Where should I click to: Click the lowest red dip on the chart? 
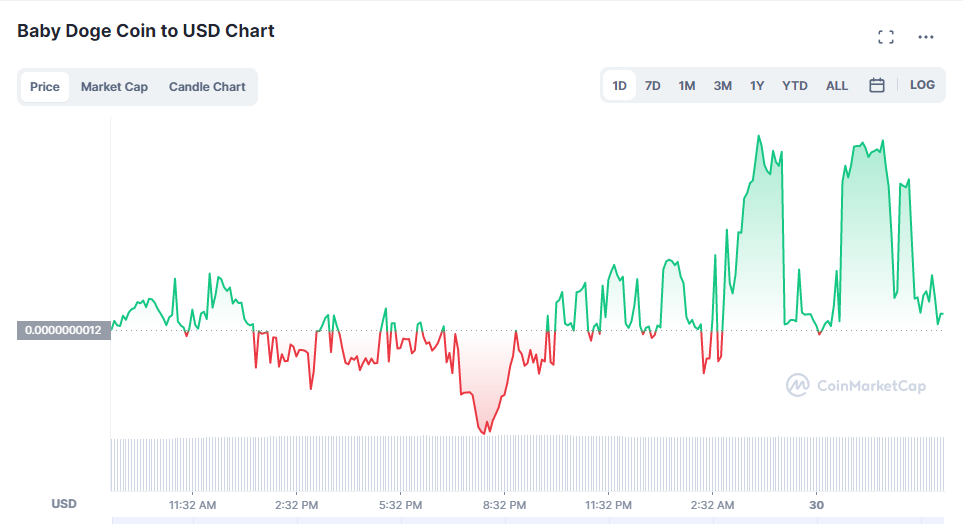pos(485,432)
